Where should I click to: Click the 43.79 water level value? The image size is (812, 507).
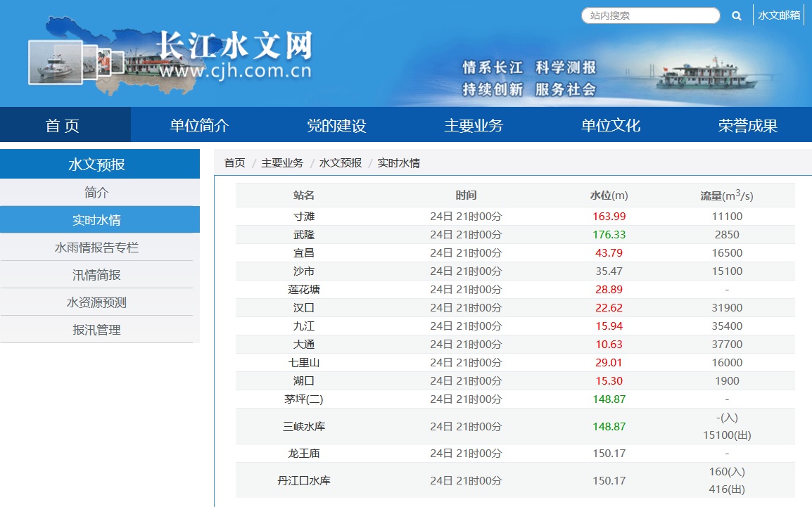pos(609,252)
